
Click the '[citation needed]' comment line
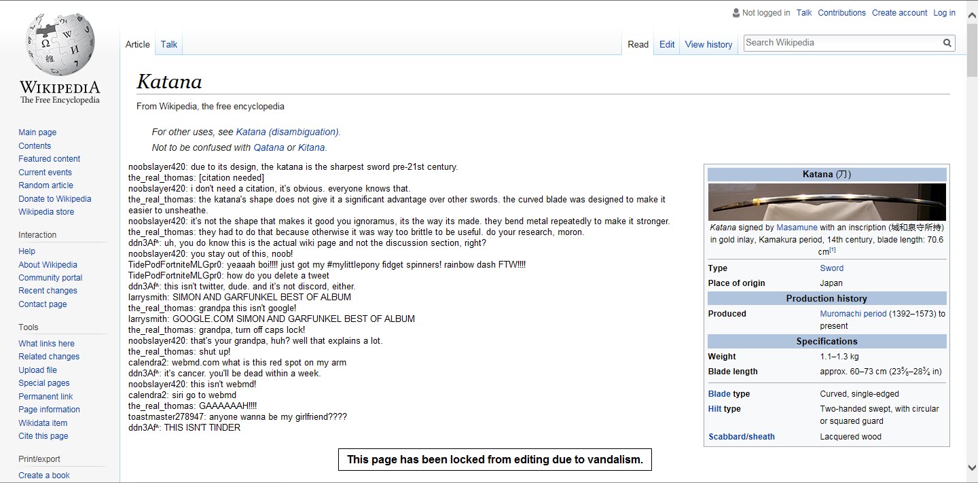[196, 178]
